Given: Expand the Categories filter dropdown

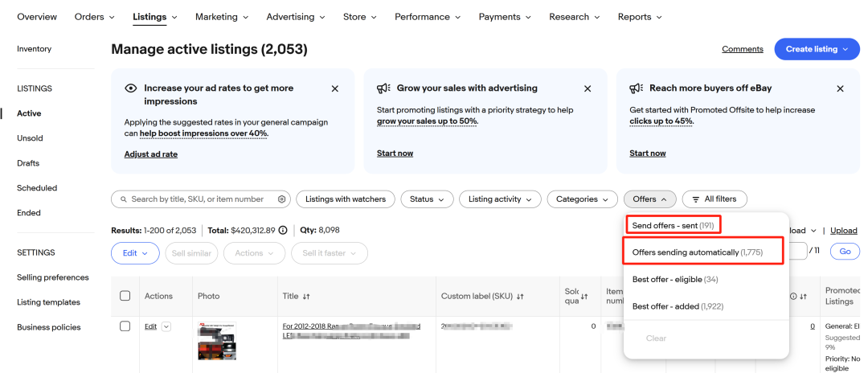Looking at the screenshot, I should coord(583,199).
